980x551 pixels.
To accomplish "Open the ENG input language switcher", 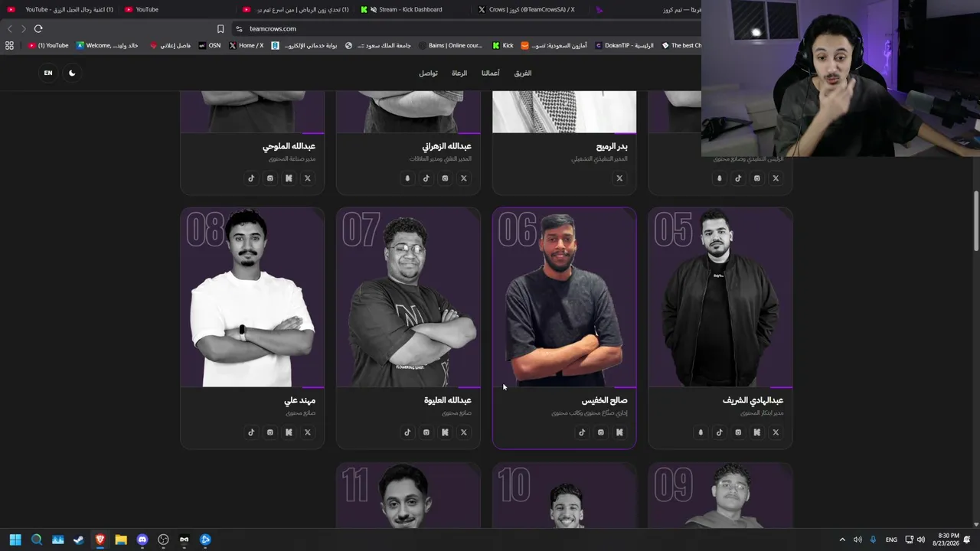I will 891,540.
